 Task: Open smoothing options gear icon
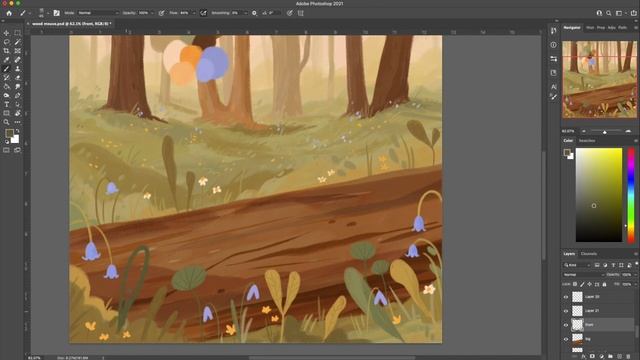point(254,13)
